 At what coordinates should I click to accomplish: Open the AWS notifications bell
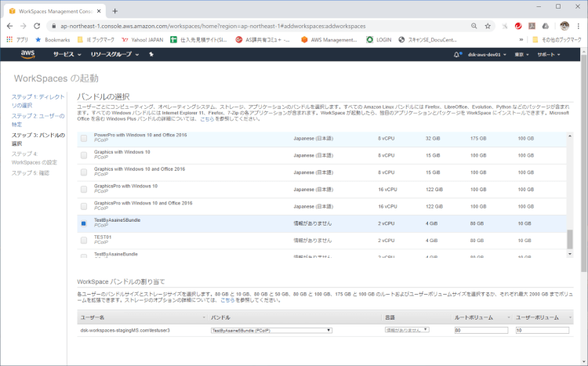(457, 55)
